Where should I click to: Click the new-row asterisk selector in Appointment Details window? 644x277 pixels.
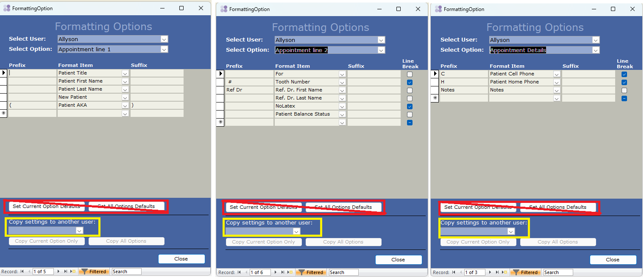[x=435, y=98]
